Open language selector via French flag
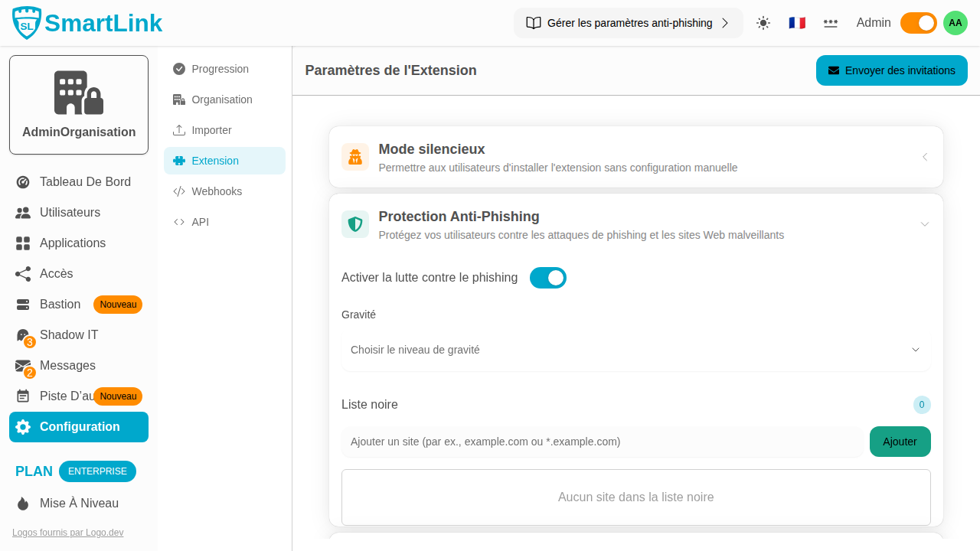Viewport: 980px width, 551px height. point(797,23)
